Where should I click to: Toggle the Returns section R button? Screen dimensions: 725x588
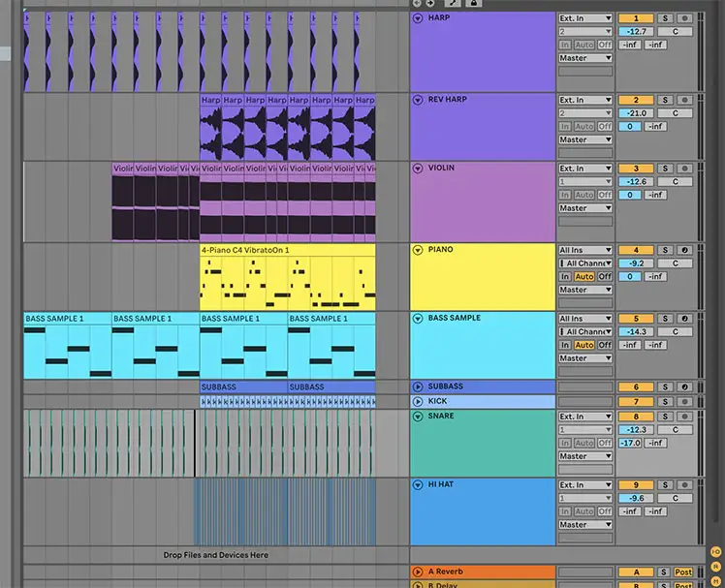click(716, 566)
